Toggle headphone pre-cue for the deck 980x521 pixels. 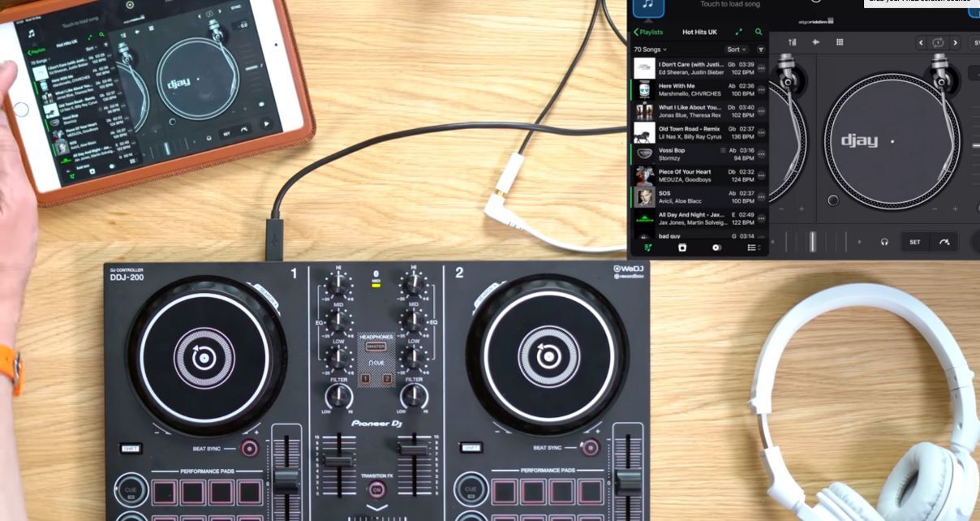(x=884, y=242)
